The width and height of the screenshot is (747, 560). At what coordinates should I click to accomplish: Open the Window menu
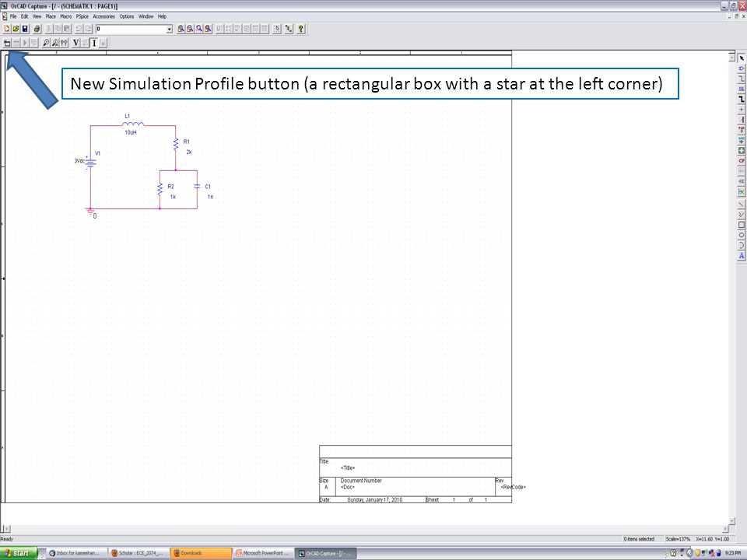coord(146,16)
